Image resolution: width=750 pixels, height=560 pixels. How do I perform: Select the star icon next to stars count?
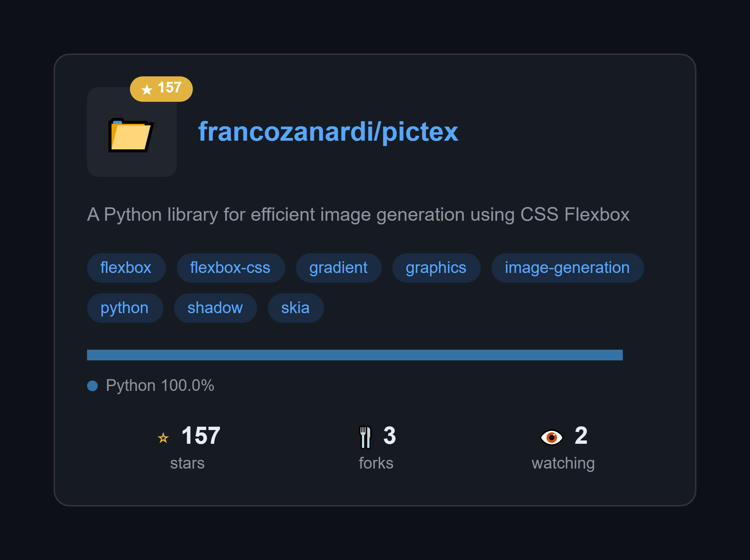[x=163, y=438]
